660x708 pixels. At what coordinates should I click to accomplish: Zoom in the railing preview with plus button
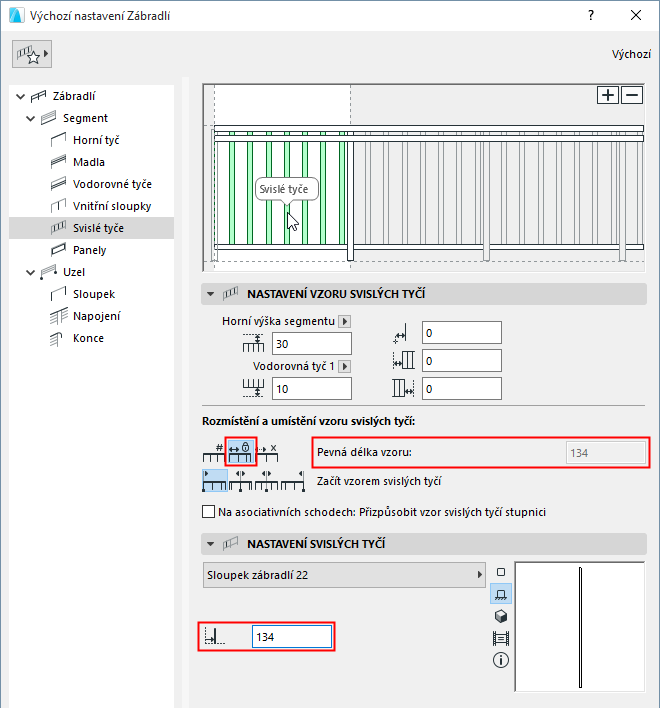pos(608,95)
